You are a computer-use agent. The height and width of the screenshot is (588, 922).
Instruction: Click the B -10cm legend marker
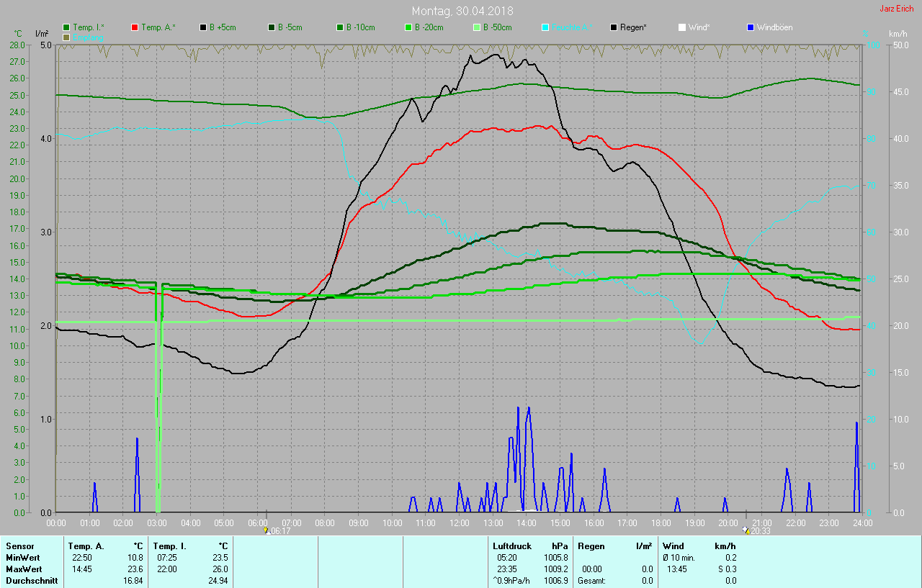point(340,27)
